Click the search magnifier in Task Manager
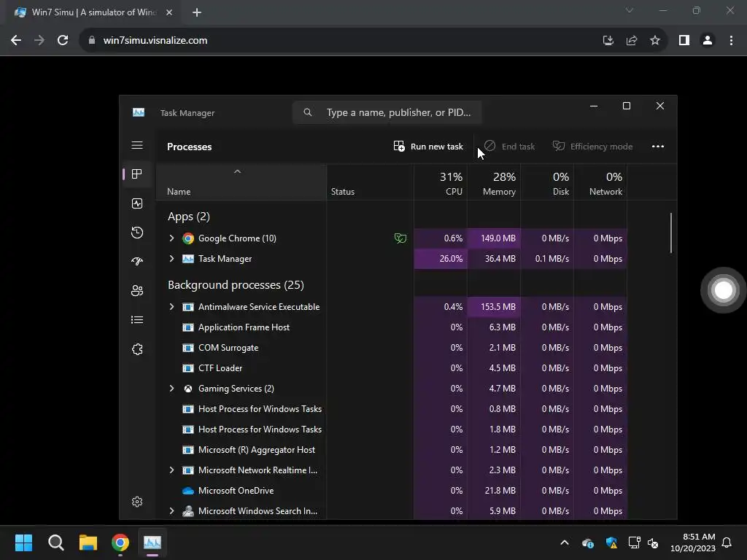 [x=308, y=112]
